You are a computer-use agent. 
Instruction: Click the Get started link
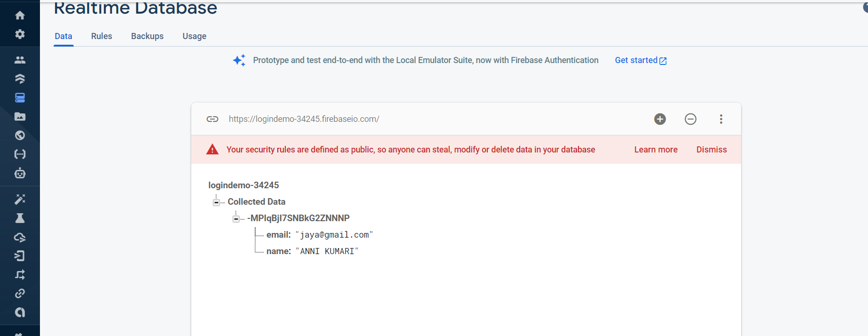click(x=640, y=60)
